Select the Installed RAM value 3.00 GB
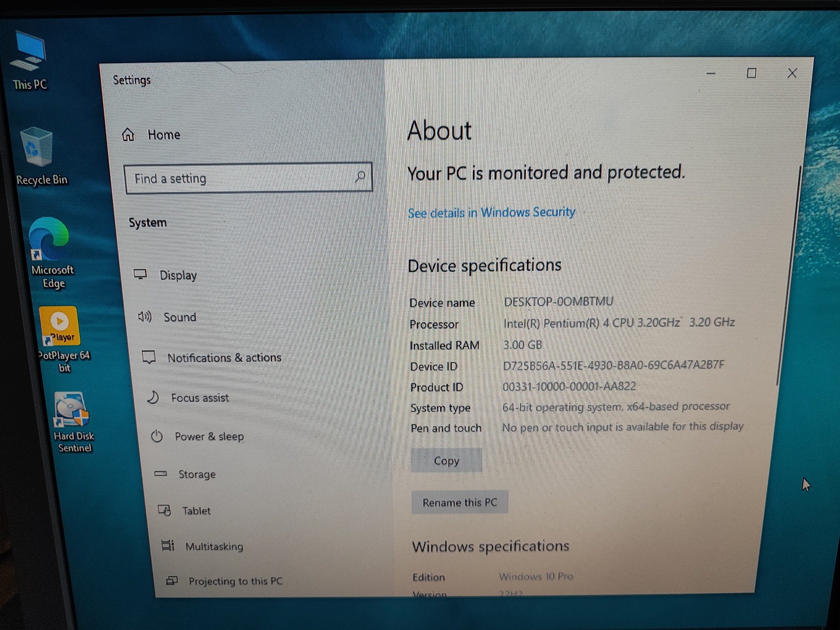This screenshot has height=630, width=840. point(522,345)
